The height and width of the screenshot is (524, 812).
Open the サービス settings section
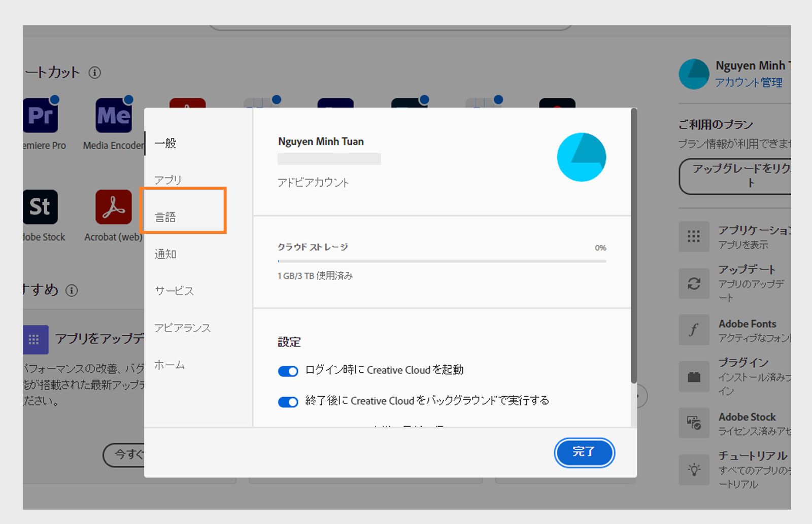click(x=174, y=291)
